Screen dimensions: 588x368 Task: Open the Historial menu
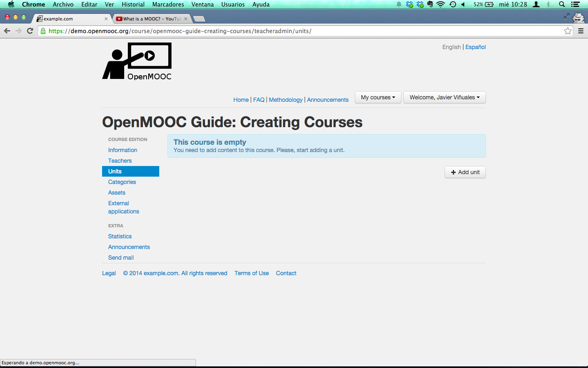133,4
